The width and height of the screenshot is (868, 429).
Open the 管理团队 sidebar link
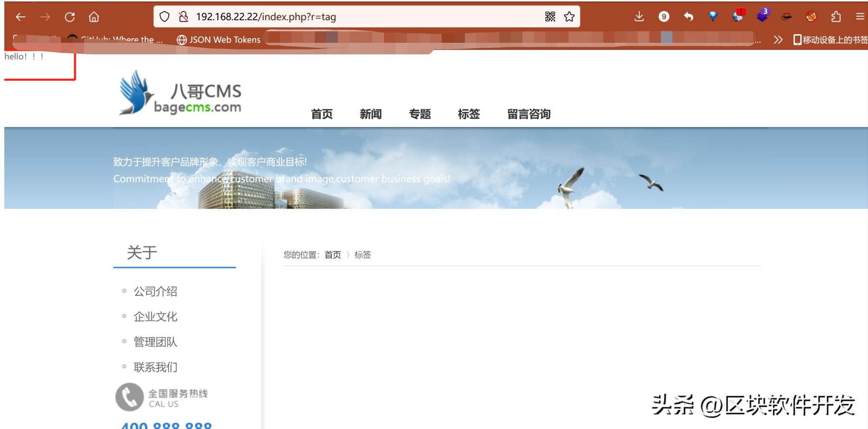[155, 342]
